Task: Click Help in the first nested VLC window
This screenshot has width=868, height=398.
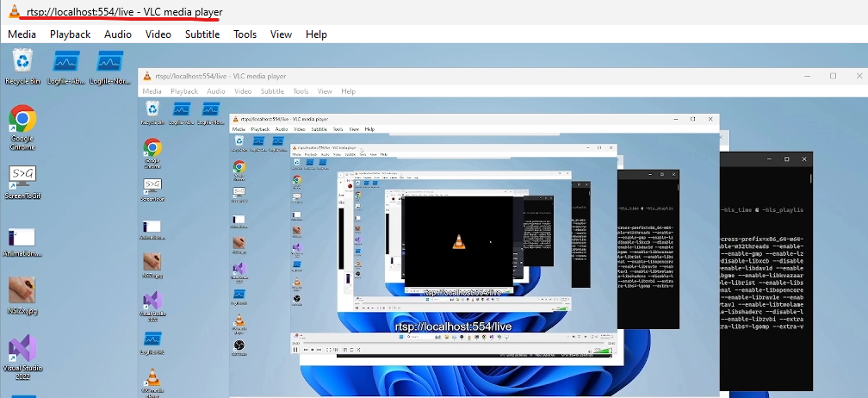Action: [x=348, y=91]
